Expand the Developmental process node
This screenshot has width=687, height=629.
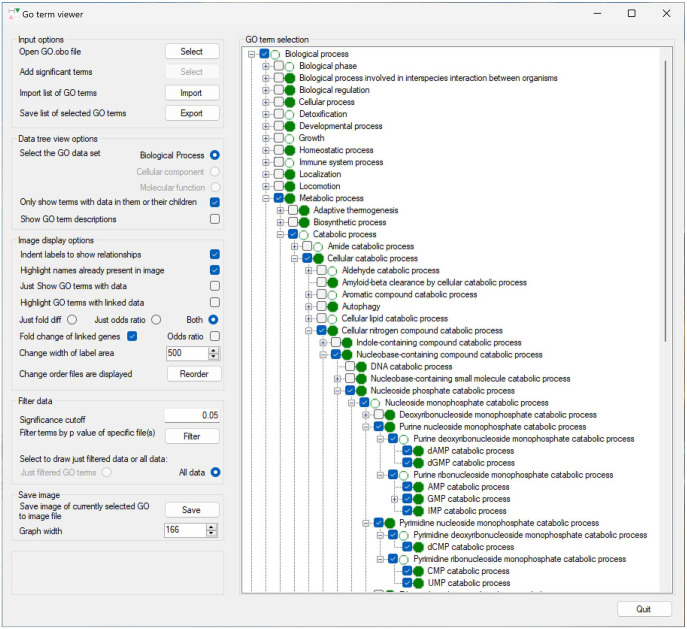click(x=266, y=126)
